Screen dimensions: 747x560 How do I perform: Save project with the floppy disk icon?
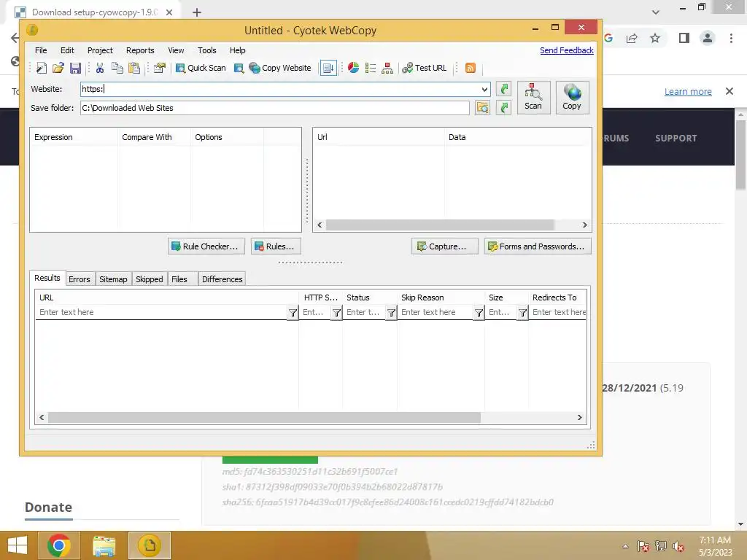click(75, 68)
